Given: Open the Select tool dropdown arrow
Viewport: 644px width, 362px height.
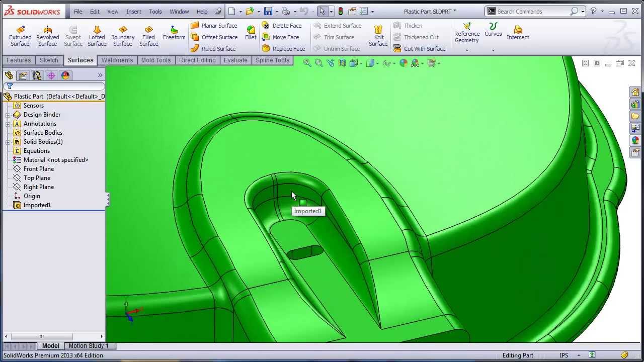Looking at the screenshot, I should click(331, 12).
